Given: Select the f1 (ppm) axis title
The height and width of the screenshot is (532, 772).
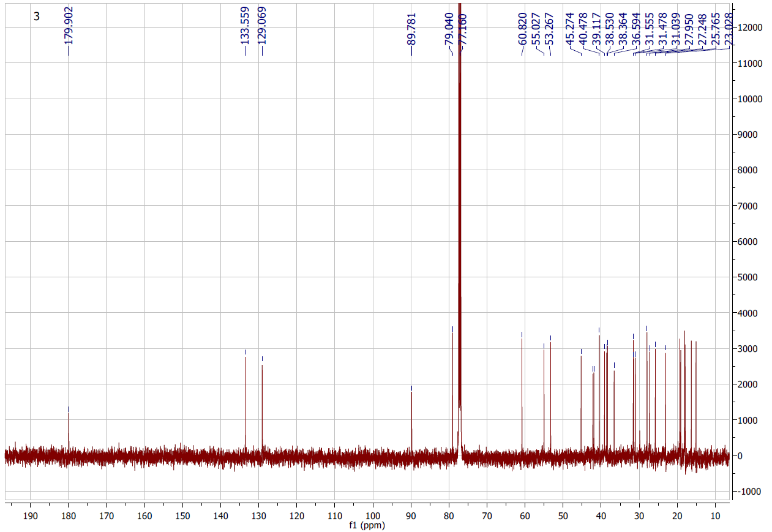Looking at the screenshot, I should pos(366,526).
